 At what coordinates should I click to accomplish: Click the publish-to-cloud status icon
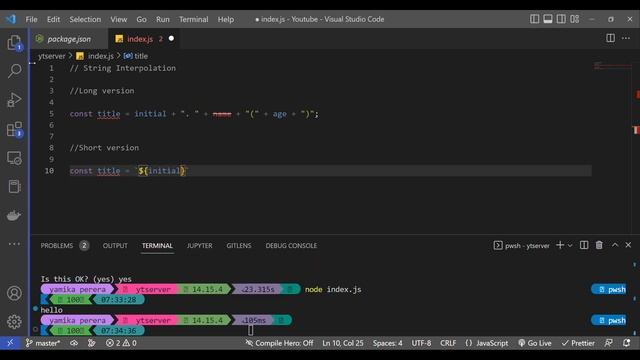[74, 343]
